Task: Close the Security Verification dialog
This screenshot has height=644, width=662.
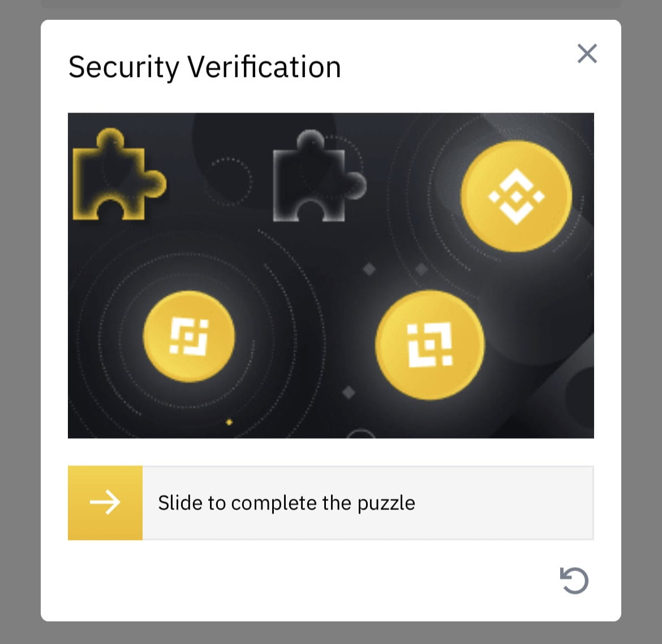Action: pyautogui.click(x=587, y=54)
